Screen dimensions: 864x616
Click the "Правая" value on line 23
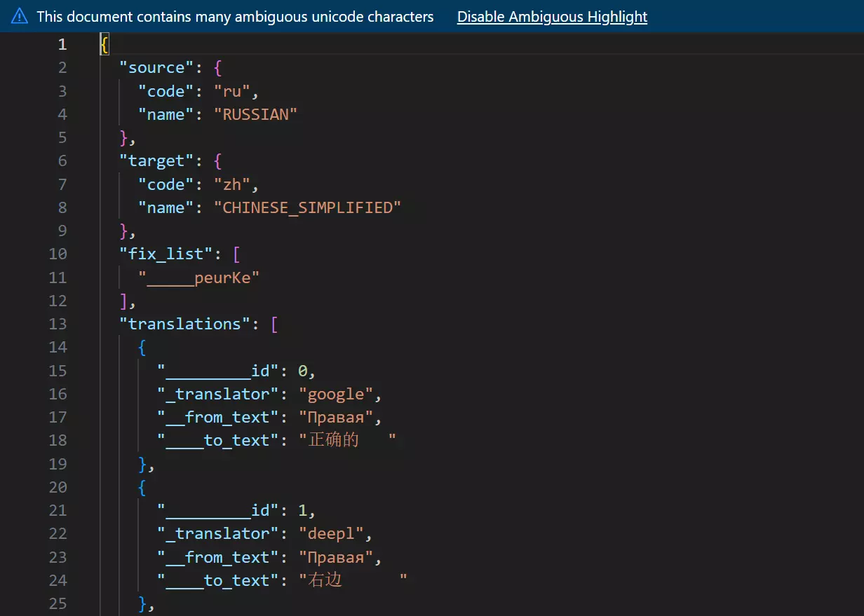pyautogui.click(x=335, y=557)
